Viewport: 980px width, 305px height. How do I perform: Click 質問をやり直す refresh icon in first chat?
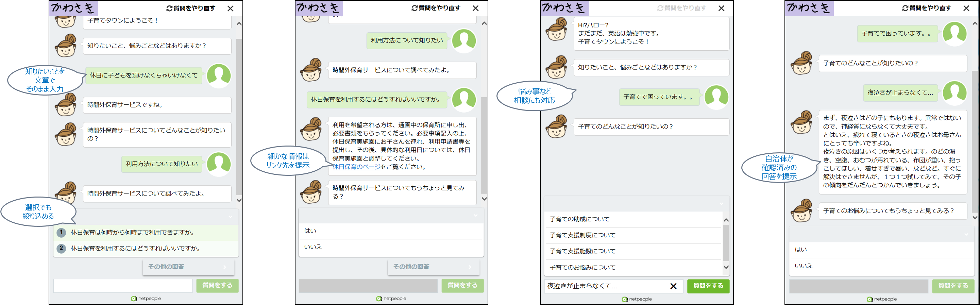pos(169,9)
